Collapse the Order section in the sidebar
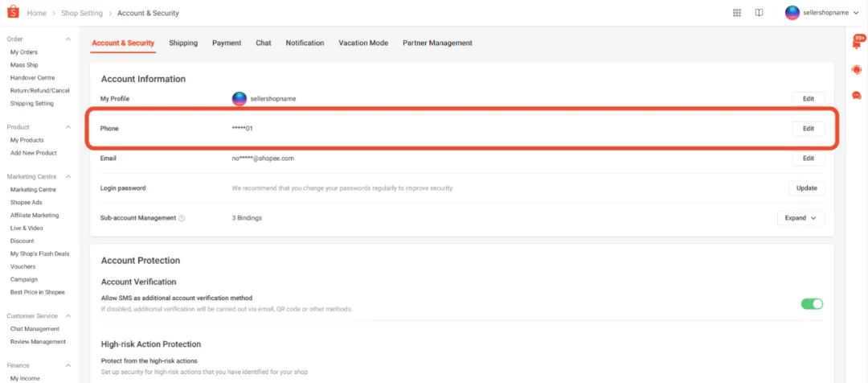 click(68, 39)
